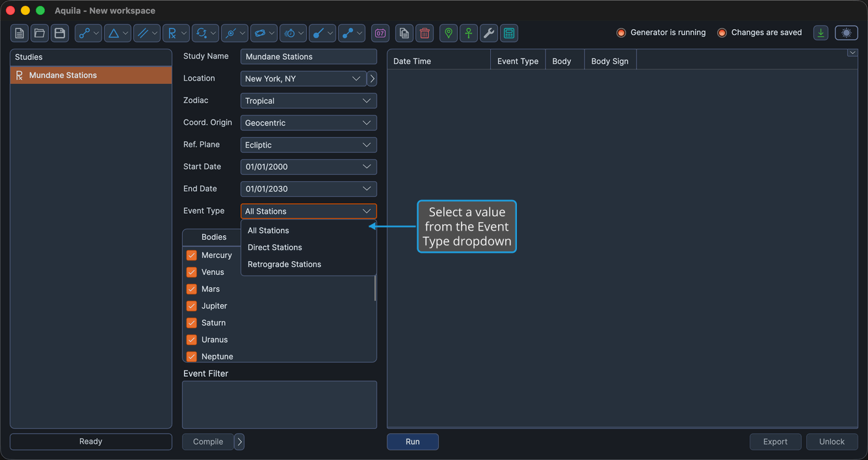Sort by the Date Time column header

pos(439,61)
